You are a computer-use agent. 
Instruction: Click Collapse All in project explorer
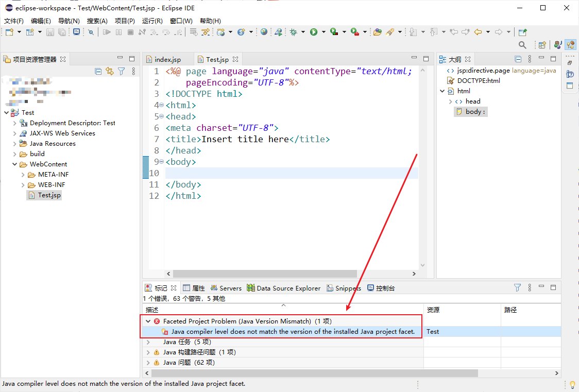[x=98, y=71]
